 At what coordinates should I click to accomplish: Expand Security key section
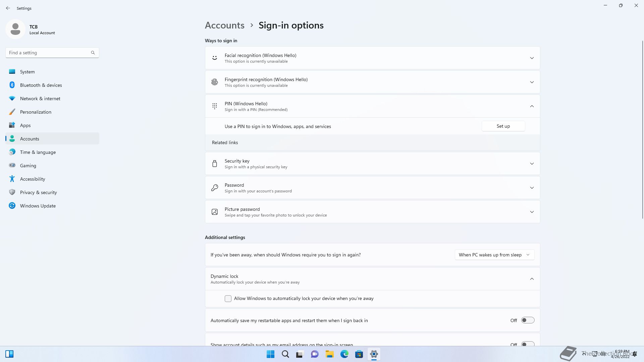(532, 164)
